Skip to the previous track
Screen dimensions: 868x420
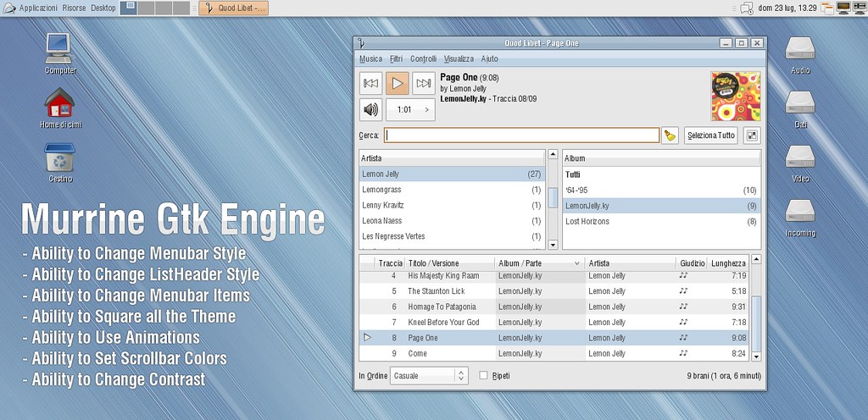pyautogui.click(x=370, y=82)
